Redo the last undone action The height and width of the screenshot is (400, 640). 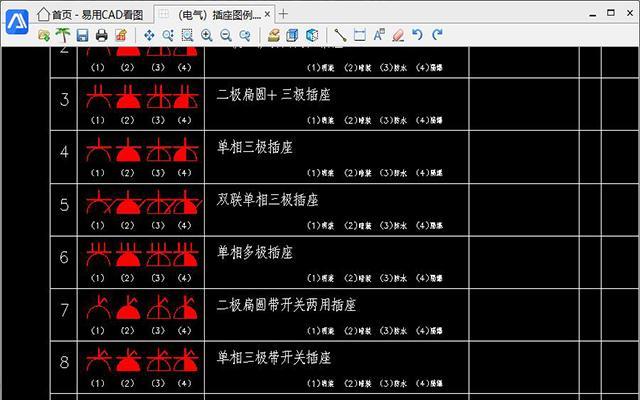436,35
